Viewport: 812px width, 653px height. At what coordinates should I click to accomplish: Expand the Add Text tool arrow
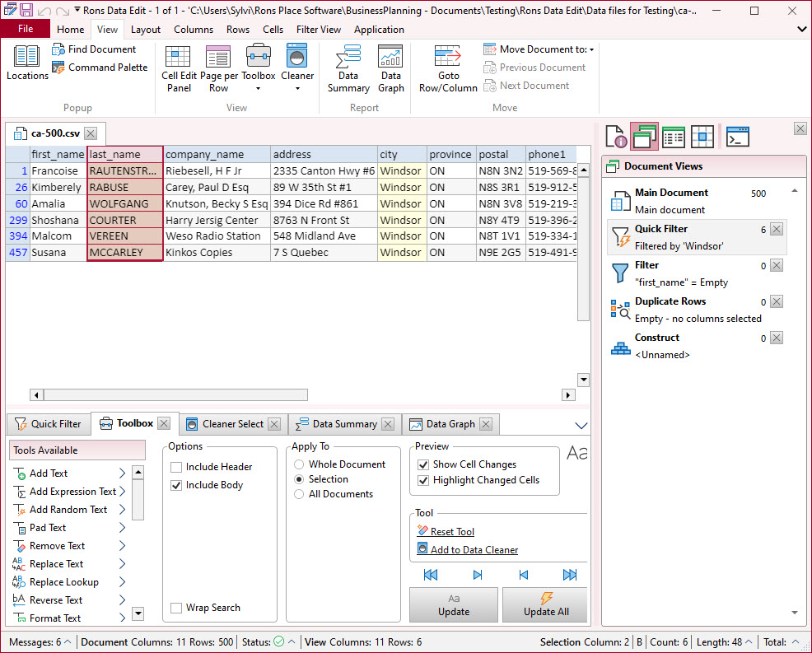122,473
